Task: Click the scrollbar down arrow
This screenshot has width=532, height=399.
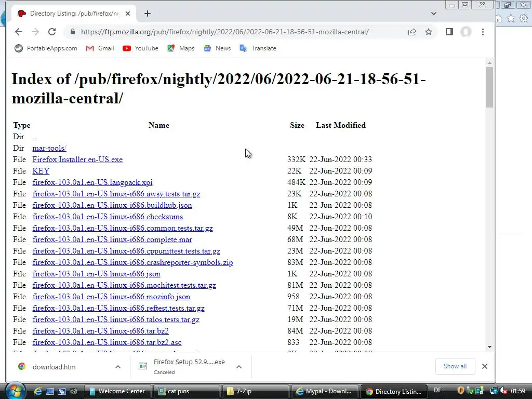Action: [x=489, y=347]
